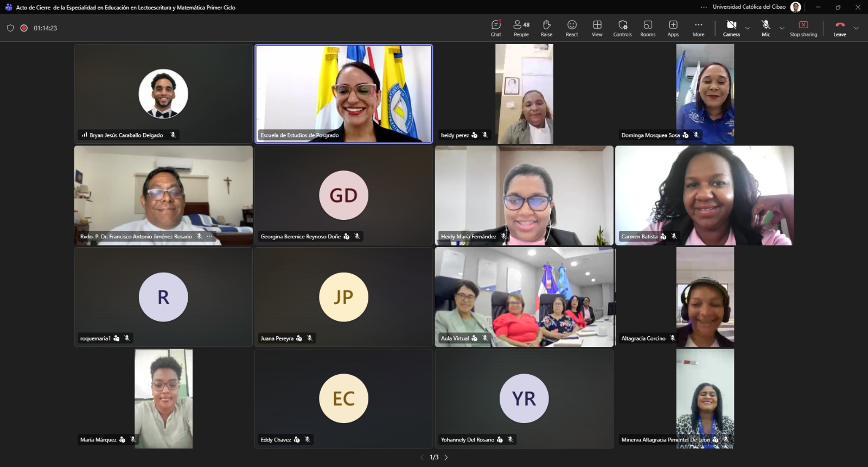Expand the Mic options arrow
868x467 pixels.
782,28
